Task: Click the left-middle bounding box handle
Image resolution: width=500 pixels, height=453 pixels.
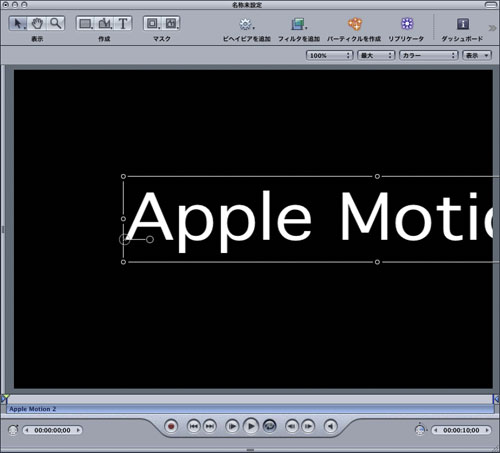Action: click(123, 219)
